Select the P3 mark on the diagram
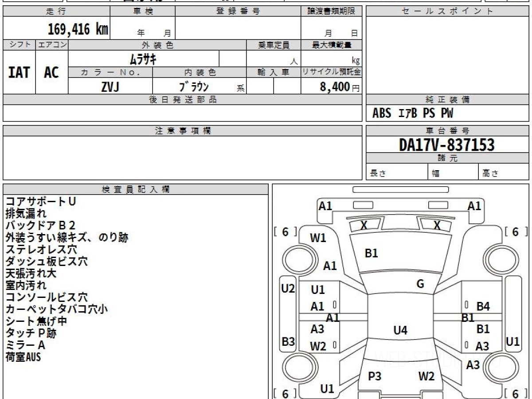The height and width of the screenshot is (399, 532). [x=375, y=376]
